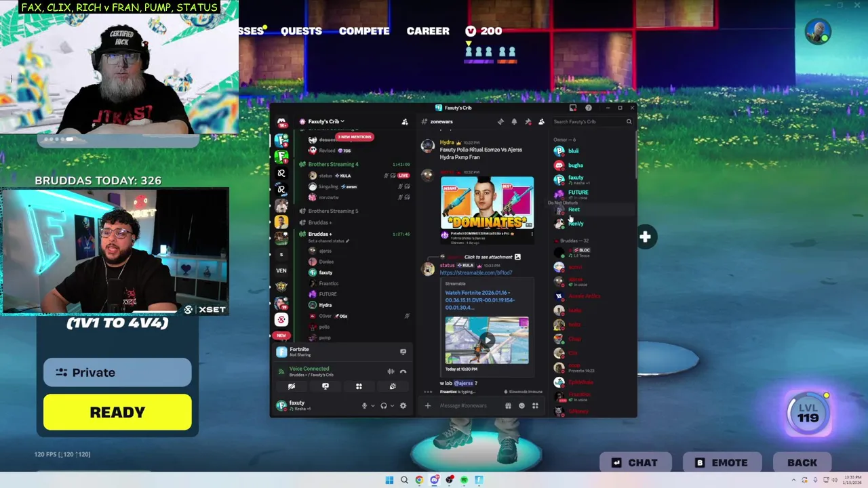
Task: Open Discord user settings gear
Action: point(403,406)
